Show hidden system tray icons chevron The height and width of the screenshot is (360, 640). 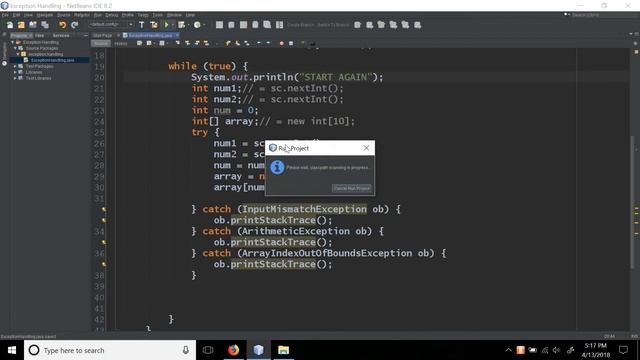[508, 350]
